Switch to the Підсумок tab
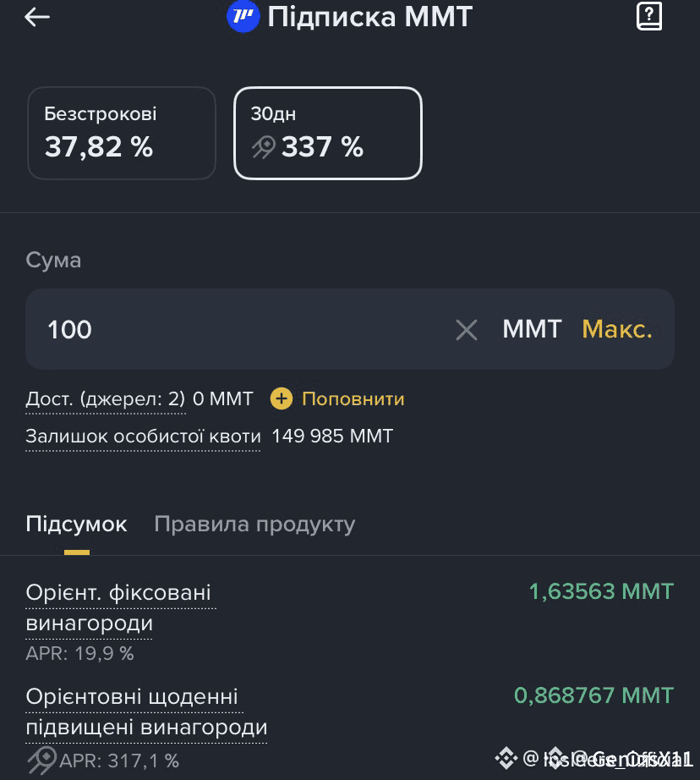700x780 pixels. (x=77, y=525)
